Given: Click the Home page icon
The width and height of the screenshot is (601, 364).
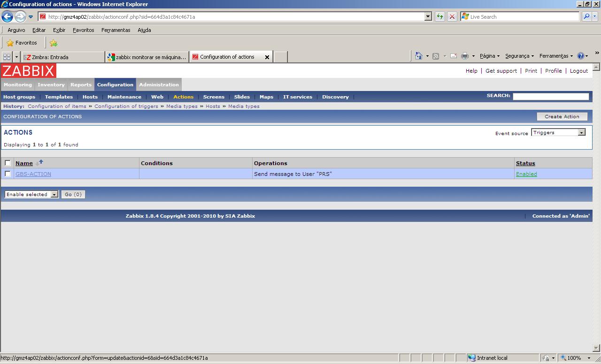Looking at the screenshot, I should pos(419,56).
